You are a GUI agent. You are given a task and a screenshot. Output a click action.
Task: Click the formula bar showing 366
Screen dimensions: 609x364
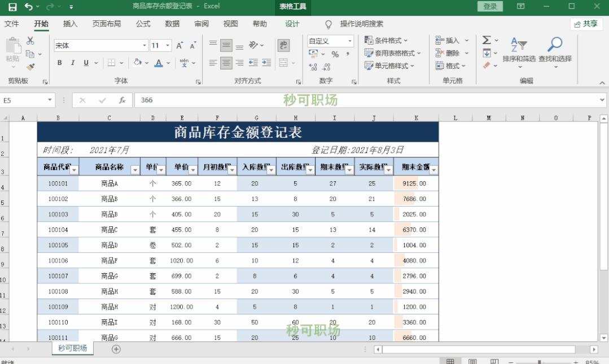tap(369, 100)
